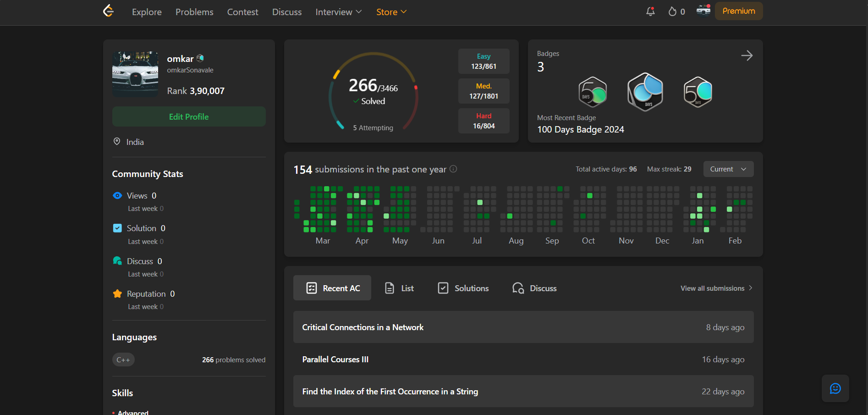Click the Easy 123/861 stat box
The height and width of the screenshot is (415, 868).
click(483, 61)
